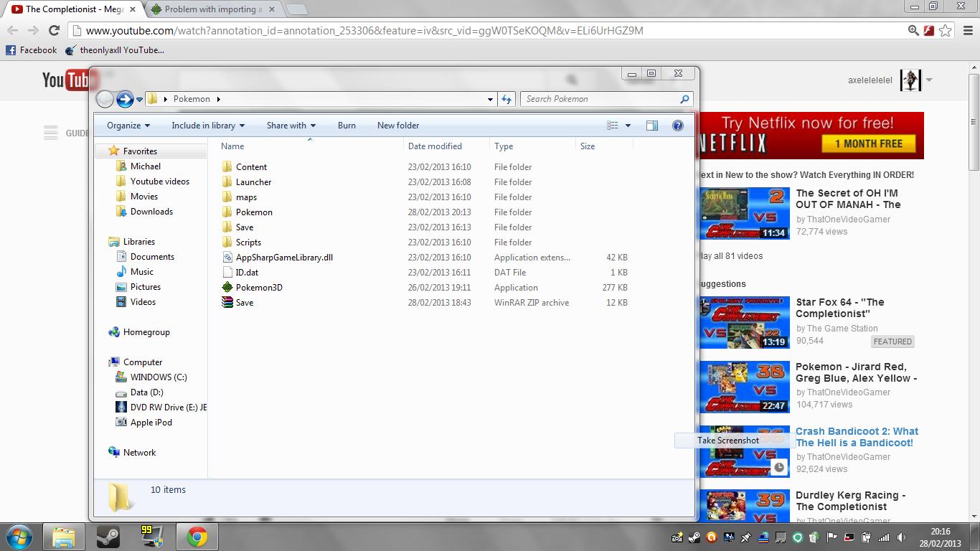Open Movies in the Favorites list
The width and height of the screenshot is (980, 551).
pos(144,197)
